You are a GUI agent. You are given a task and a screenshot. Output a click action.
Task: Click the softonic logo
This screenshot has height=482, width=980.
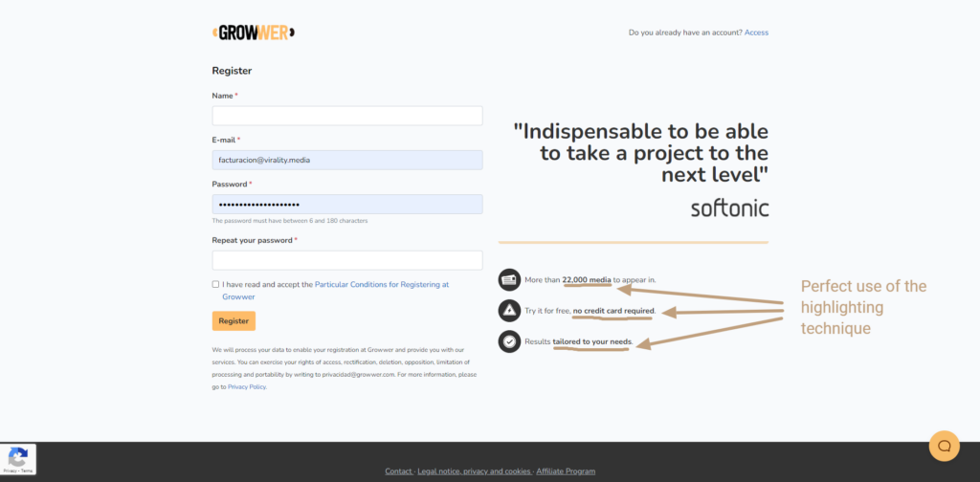pyautogui.click(x=729, y=208)
